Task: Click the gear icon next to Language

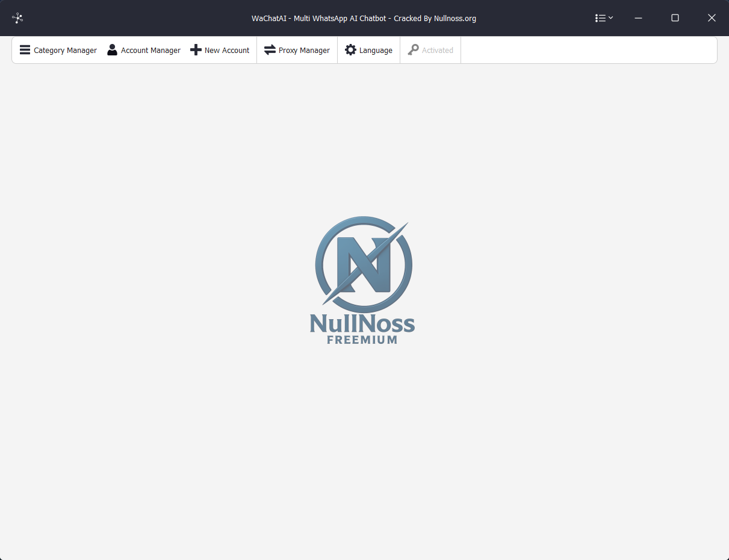Action: coord(350,50)
